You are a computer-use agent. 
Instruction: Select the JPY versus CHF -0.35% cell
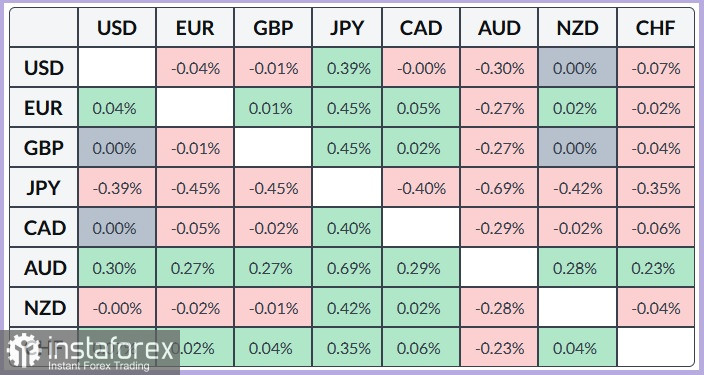[x=656, y=188]
